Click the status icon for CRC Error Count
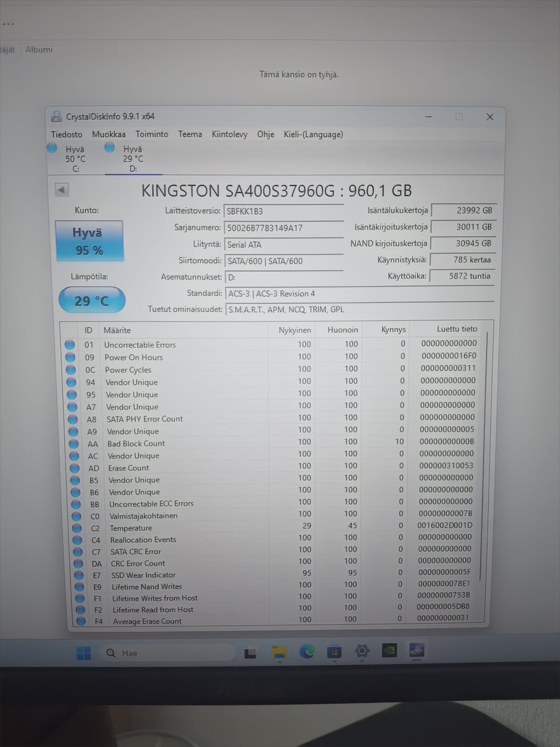This screenshot has height=747, width=560. (79, 563)
